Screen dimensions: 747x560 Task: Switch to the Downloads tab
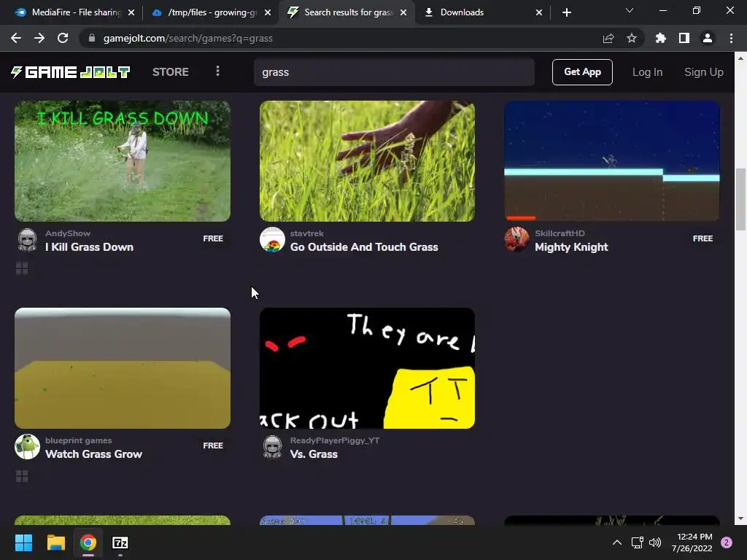pos(481,12)
